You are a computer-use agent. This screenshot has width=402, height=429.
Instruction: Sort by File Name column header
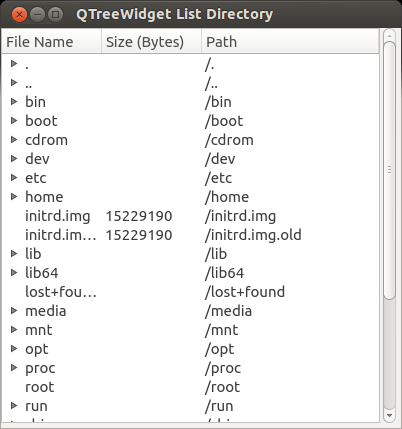tap(52, 41)
